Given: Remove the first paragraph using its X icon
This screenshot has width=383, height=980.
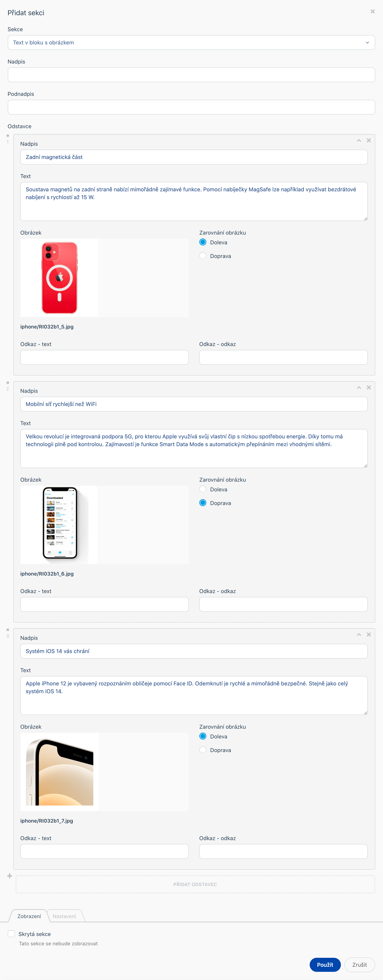Looking at the screenshot, I should (x=369, y=140).
